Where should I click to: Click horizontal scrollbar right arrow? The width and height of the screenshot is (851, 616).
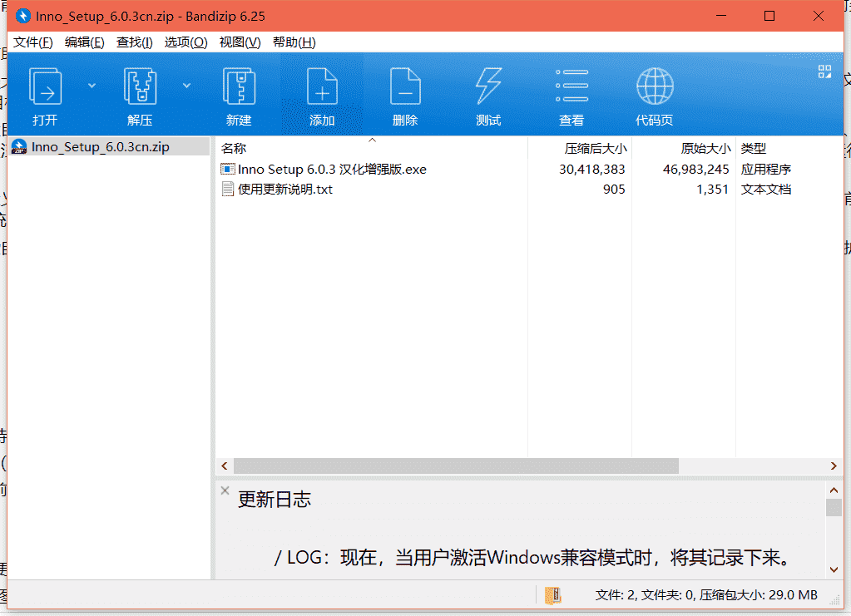click(x=834, y=466)
